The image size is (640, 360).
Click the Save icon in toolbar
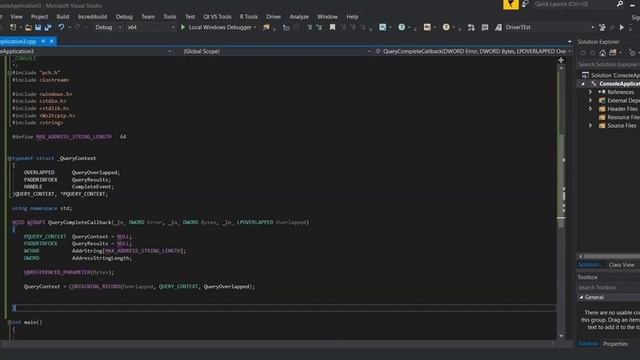coord(38,27)
